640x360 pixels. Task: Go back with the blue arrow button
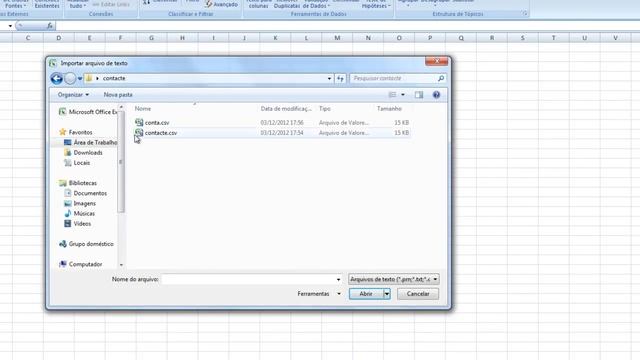click(57, 78)
